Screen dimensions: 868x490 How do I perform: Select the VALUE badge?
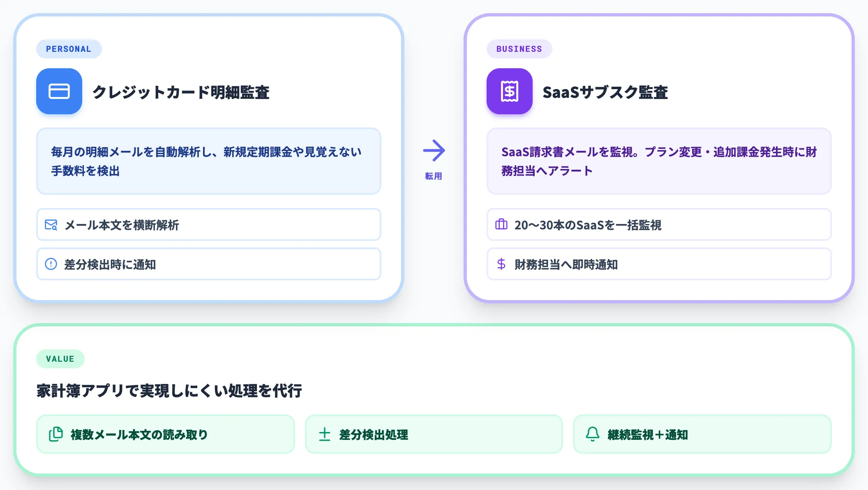[60, 359]
